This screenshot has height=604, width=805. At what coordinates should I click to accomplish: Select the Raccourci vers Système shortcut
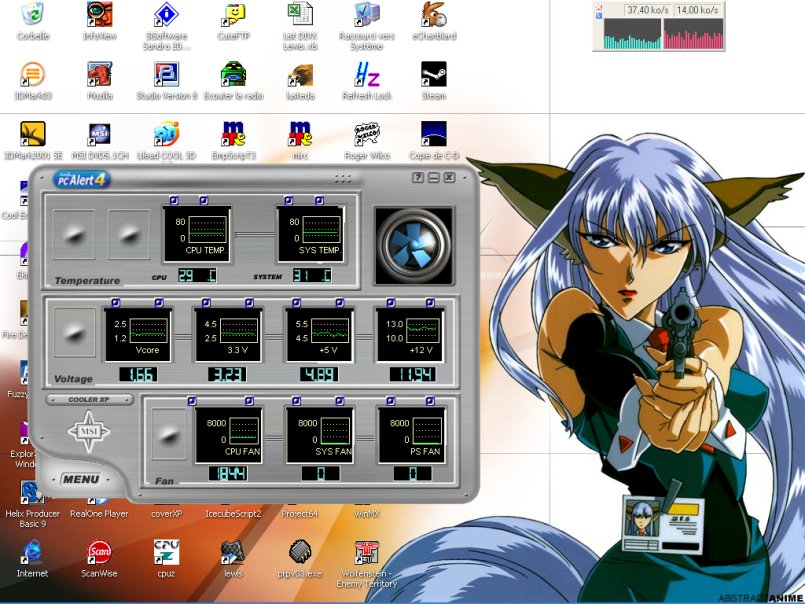point(367,14)
